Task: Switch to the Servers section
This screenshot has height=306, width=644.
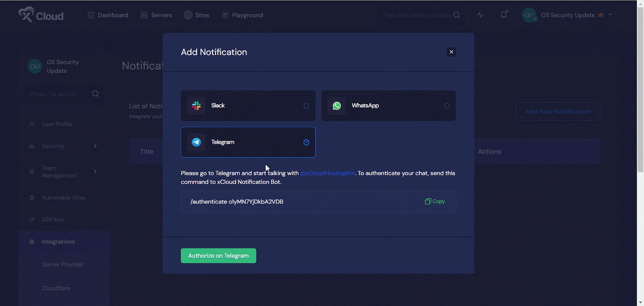Action: coord(156,15)
